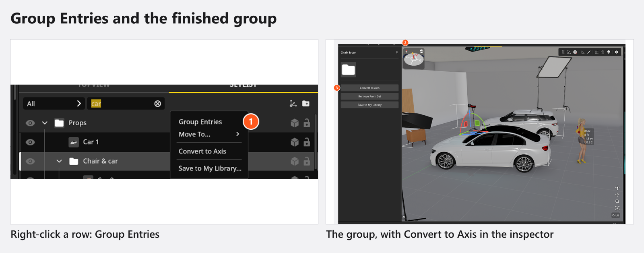Image resolution: width=644 pixels, height=253 pixels.
Task: Click the magnifier zoom icon in viewport
Action: [x=617, y=201]
